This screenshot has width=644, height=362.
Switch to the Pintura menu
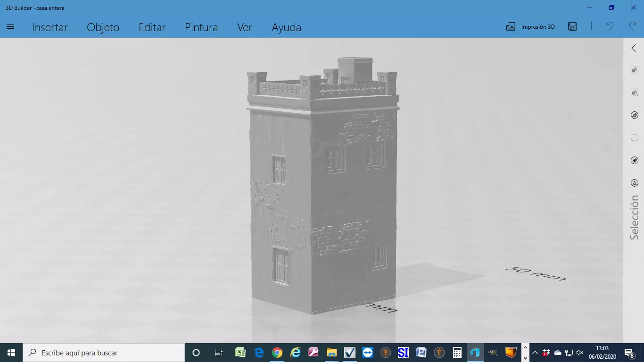coord(201,27)
